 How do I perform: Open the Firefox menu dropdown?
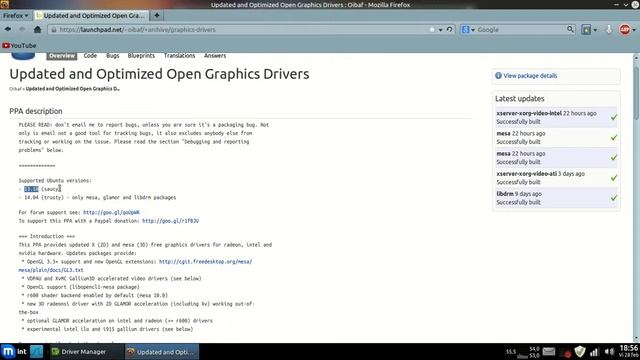pyautogui.click(x=16, y=16)
